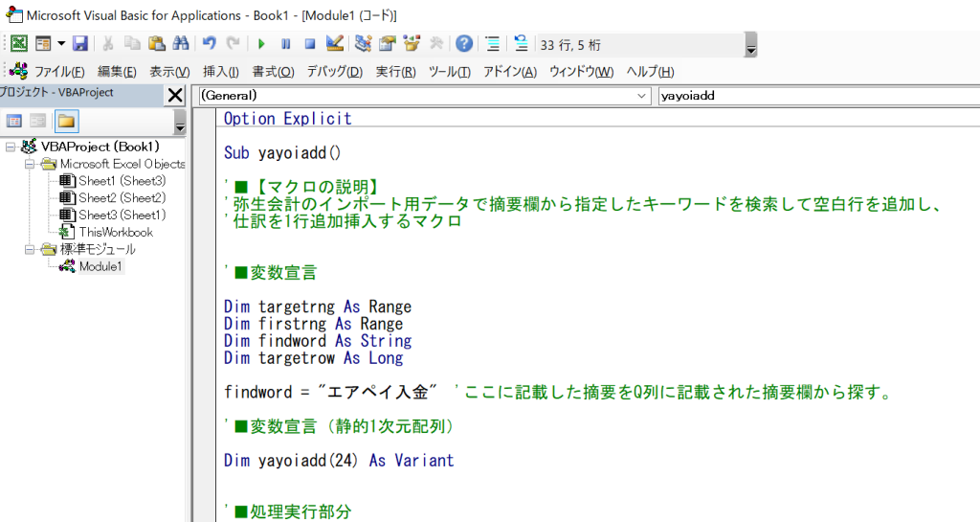Open Project Explorer from the toolbar
The image size is (980, 522).
pos(363,43)
